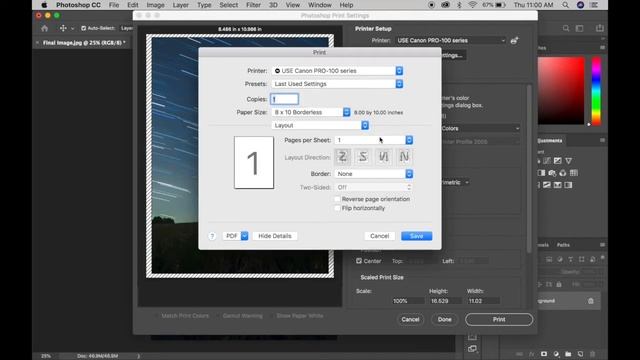Click the Channel Mixer adjustment icon

click(563, 173)
